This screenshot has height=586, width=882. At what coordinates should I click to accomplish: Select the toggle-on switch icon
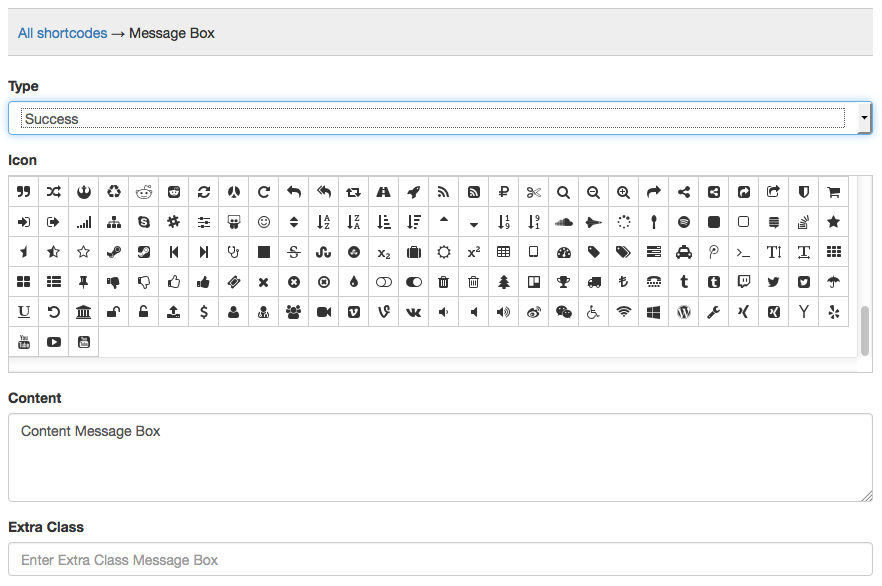click(414, 282)
